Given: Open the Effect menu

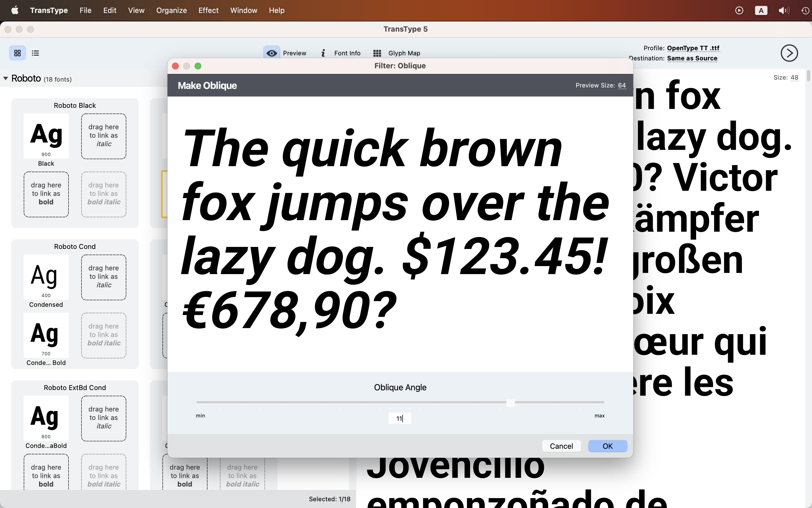Looking at the screenshot, I should click(208, 10).
